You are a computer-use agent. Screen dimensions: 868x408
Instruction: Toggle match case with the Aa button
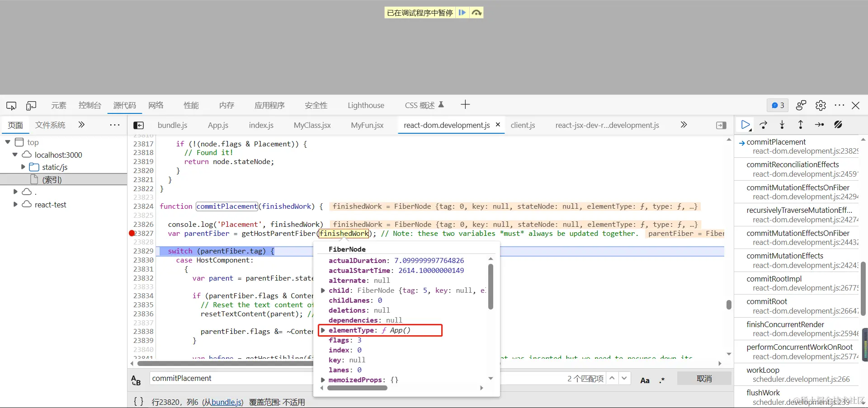645,380
